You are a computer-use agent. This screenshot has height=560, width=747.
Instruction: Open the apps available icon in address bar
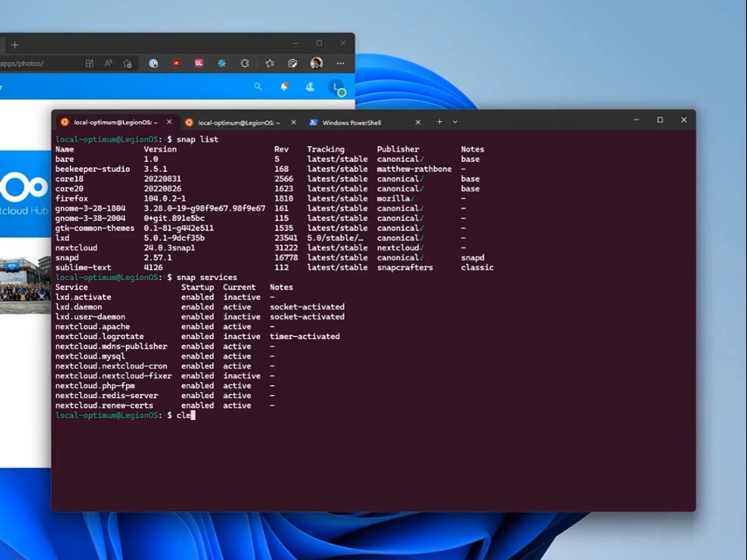pos(89,63)
